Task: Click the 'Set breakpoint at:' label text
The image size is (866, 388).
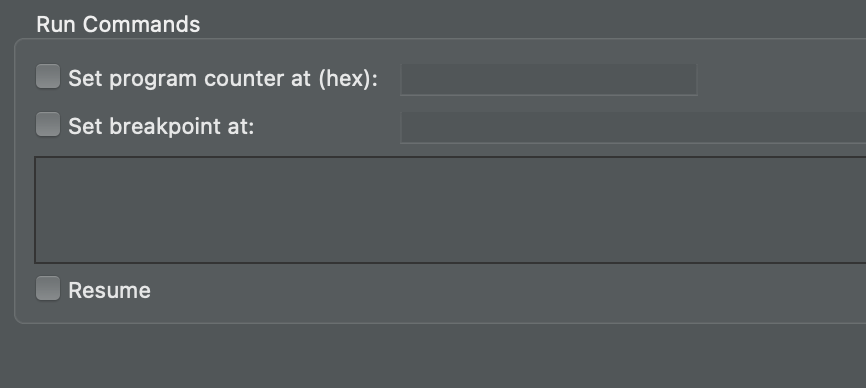Action: (161, 127)
